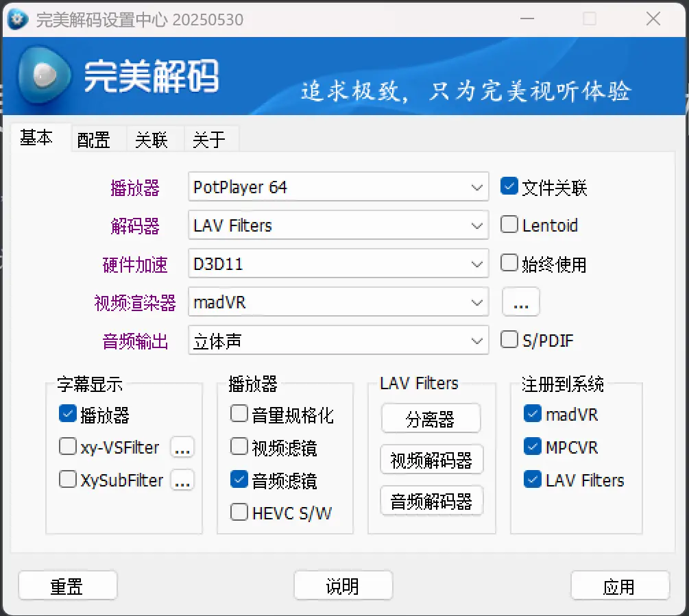Check the 视频滤镜 option
689x616 pixels.
[x=239, y=447]
